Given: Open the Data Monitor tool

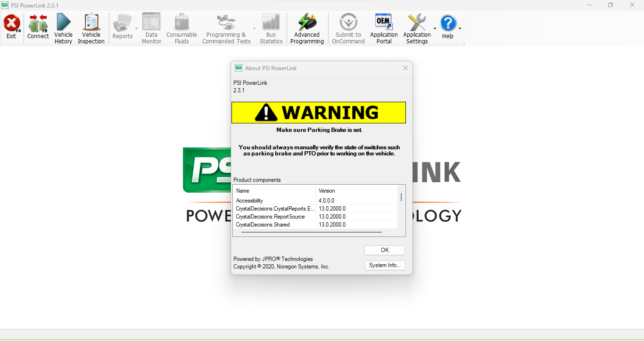Looking at the screenshot, I should tap(151, 29).
